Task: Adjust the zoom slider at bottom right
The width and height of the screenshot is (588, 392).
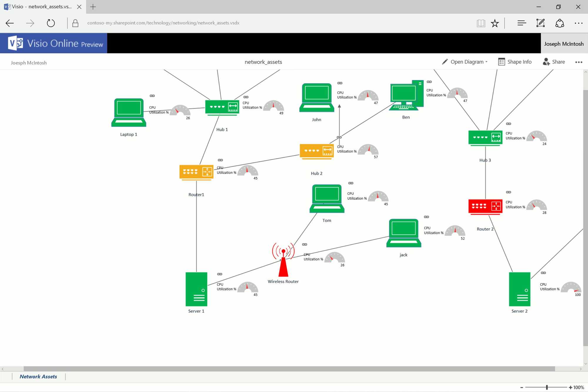Action: (x=547, y=387)
